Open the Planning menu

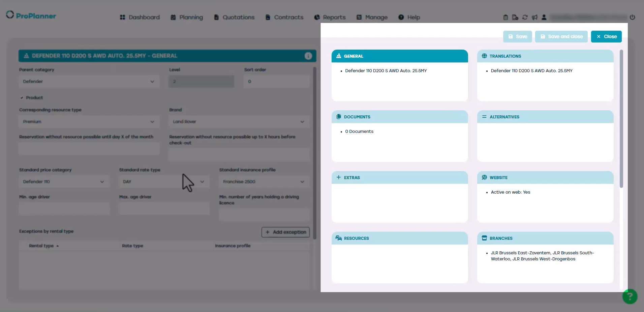coord(187,17)
